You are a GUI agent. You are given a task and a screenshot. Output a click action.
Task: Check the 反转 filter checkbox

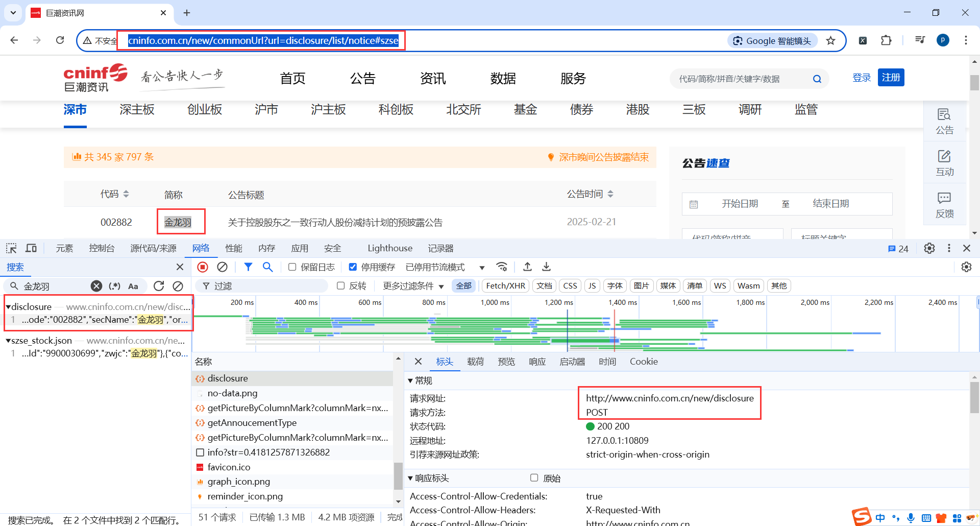click(x=341, y=286)
